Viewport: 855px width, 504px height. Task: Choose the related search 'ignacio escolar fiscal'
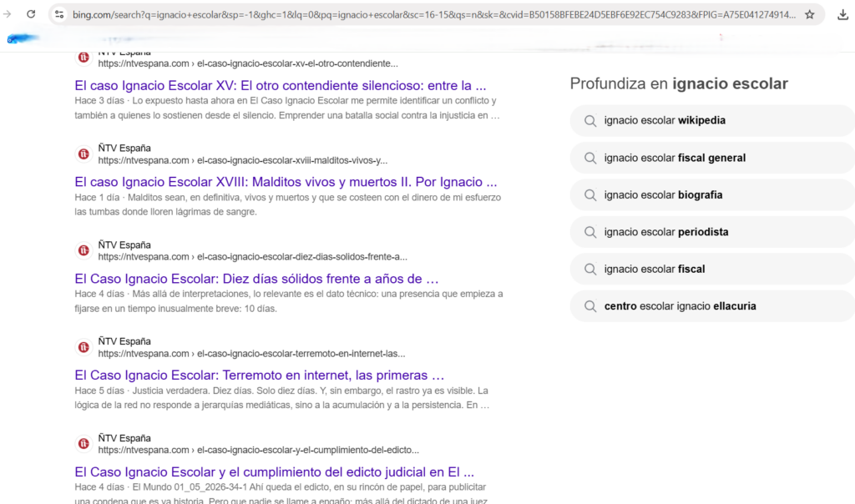tap(712, 270)
